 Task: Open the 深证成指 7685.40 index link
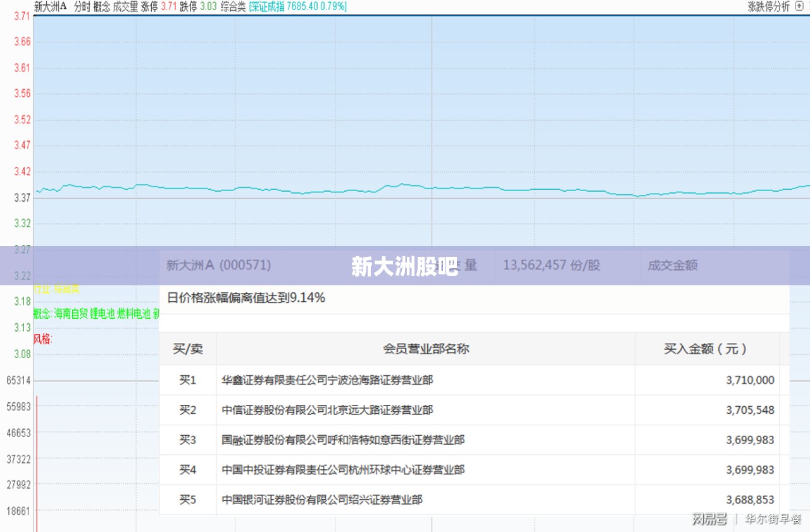click(x=297, y=7)
